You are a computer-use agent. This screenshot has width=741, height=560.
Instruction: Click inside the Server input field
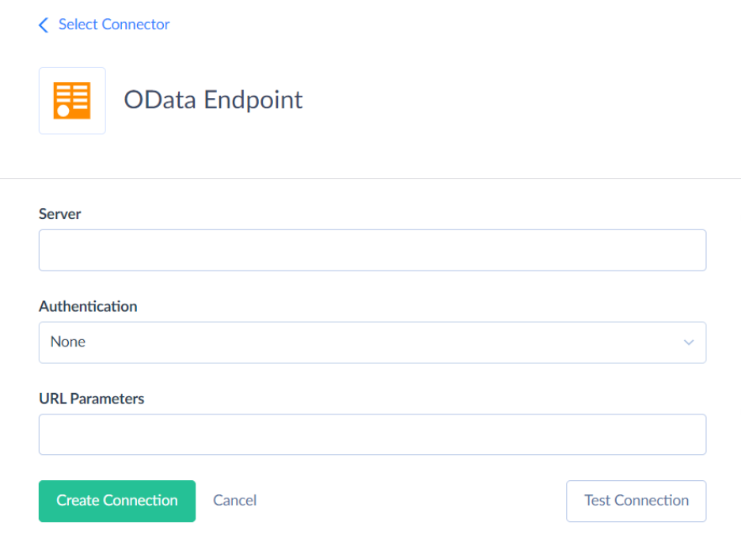coord(372,250)
